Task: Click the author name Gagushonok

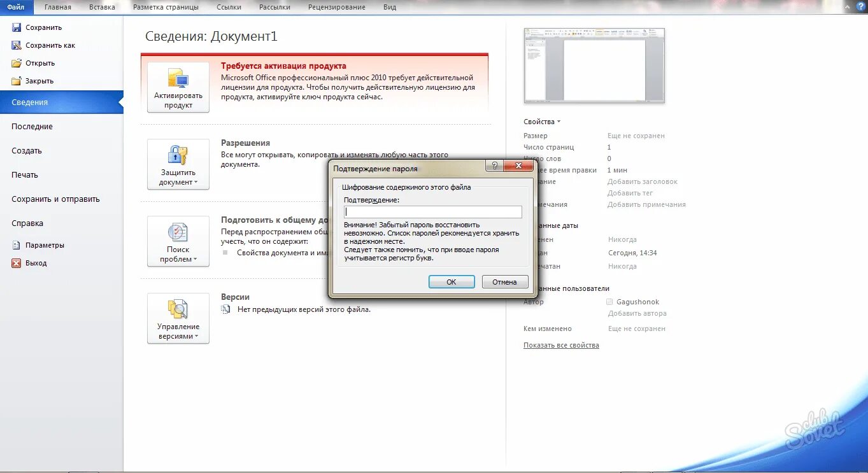Action: [638, 302]
